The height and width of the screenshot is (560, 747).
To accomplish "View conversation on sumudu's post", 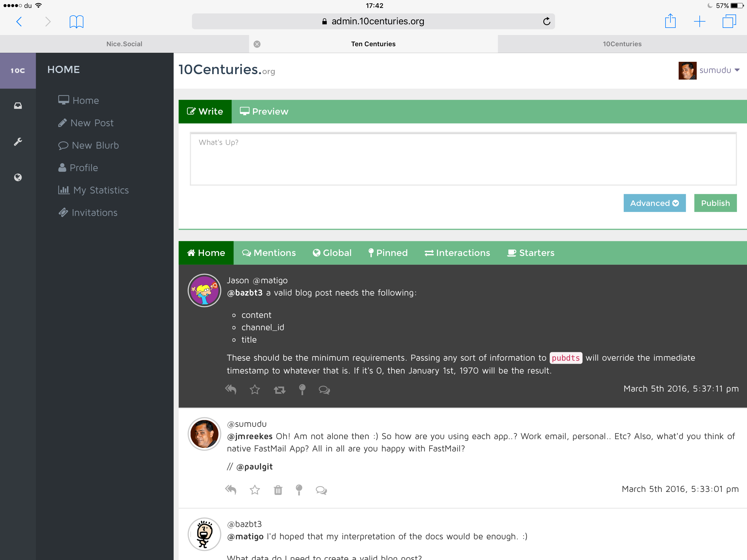I will coord(321,490).
